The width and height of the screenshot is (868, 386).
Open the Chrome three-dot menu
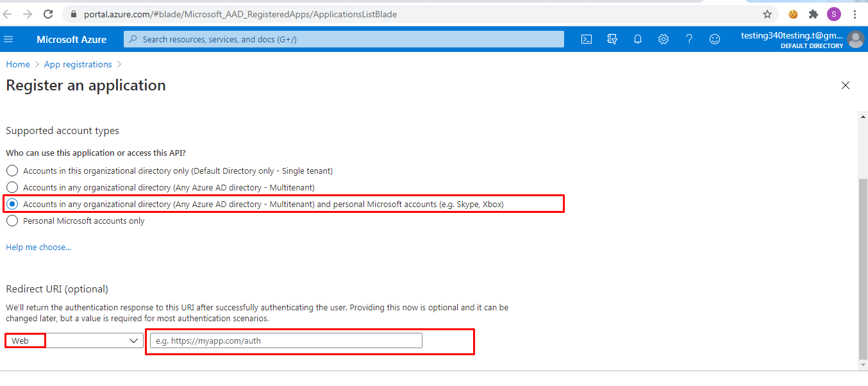855,14
